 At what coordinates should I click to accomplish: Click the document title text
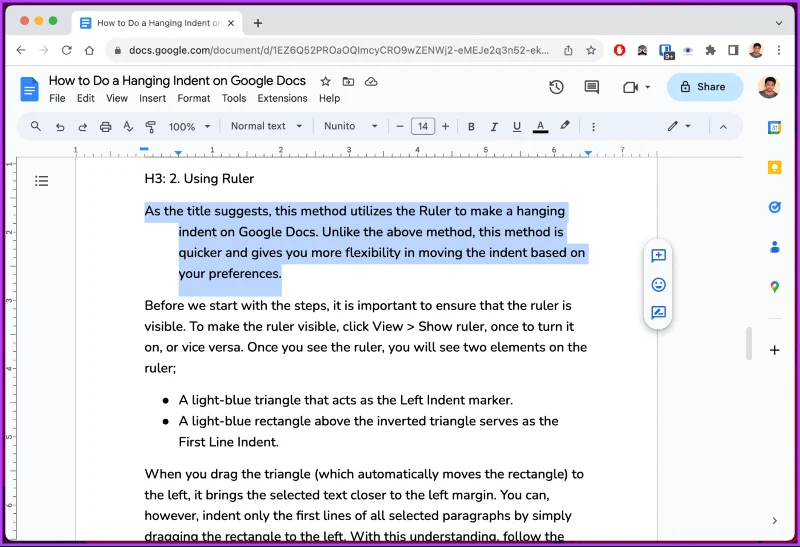(x=177, y=81)
